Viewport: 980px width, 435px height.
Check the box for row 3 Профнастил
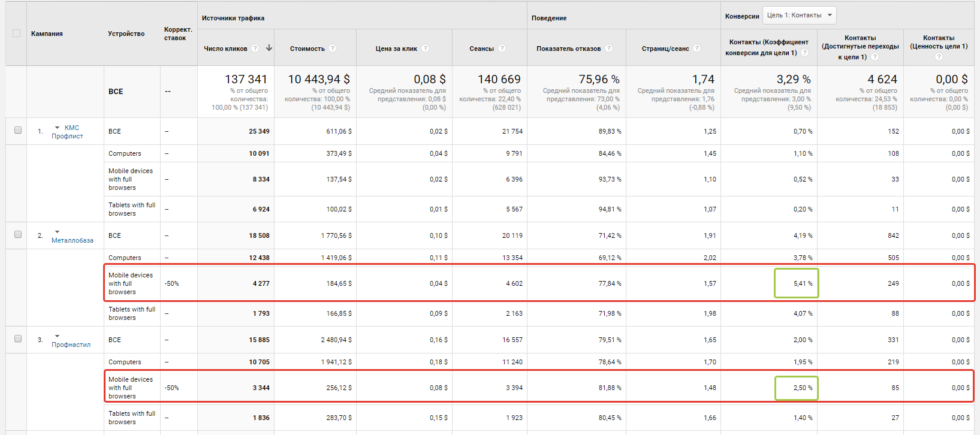(18, 339)
